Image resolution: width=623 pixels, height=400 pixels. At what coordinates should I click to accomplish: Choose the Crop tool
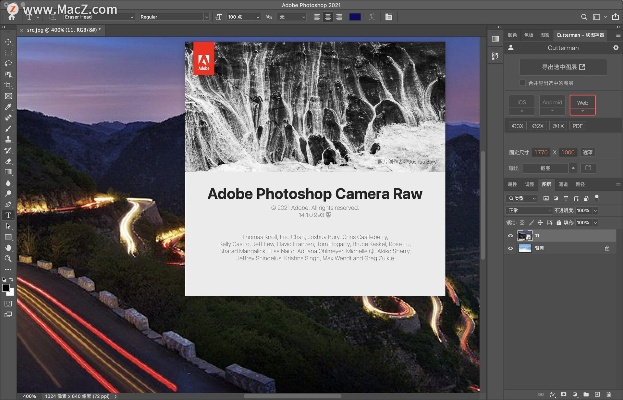coord(8,85)
